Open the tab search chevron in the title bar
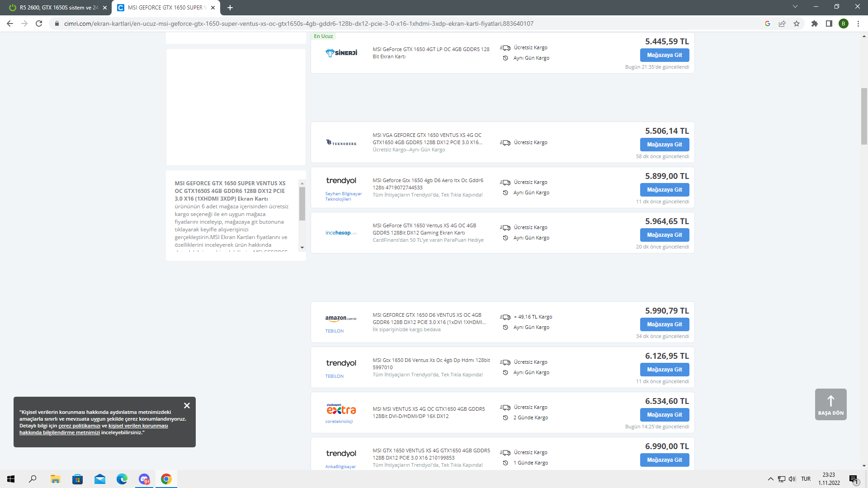The height and width of the screenshot is (488, 868). click(x=795, y=7)
